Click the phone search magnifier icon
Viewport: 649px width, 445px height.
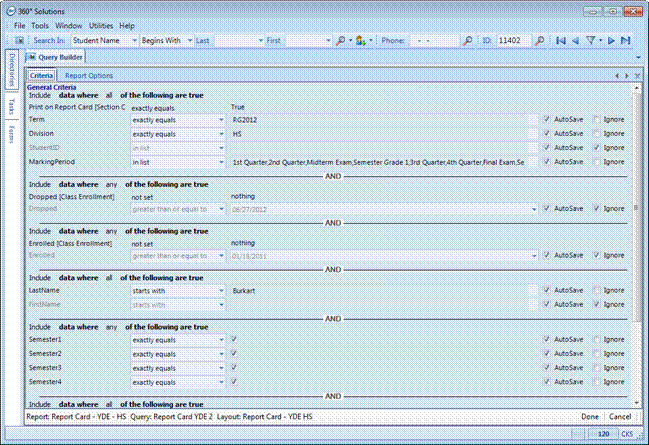click(x=467, y=41)
